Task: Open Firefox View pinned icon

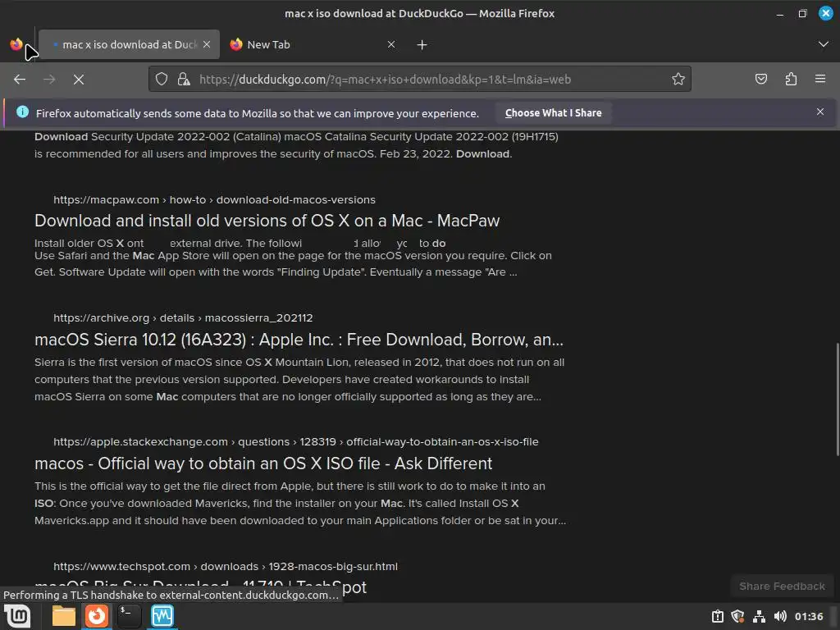Action: pos(16,44)
